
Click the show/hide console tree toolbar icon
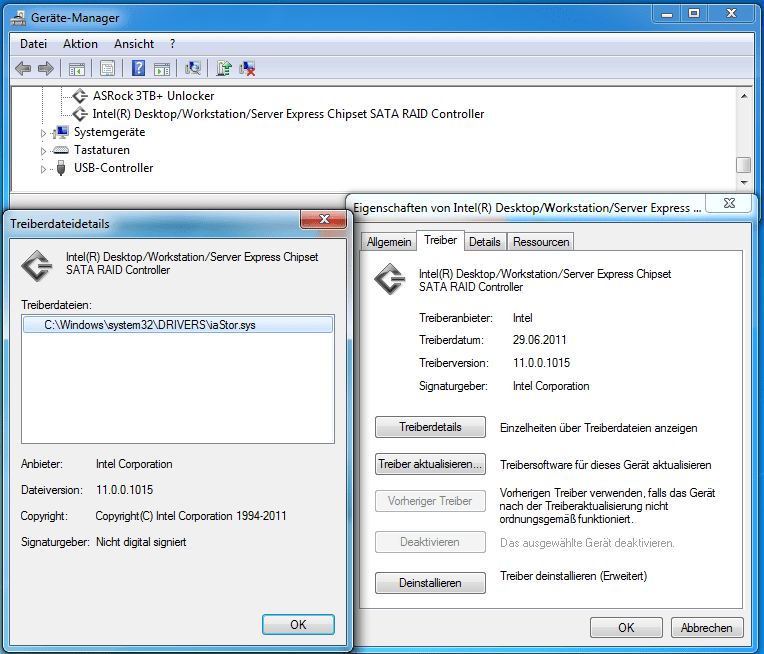(x=76, y=69)
